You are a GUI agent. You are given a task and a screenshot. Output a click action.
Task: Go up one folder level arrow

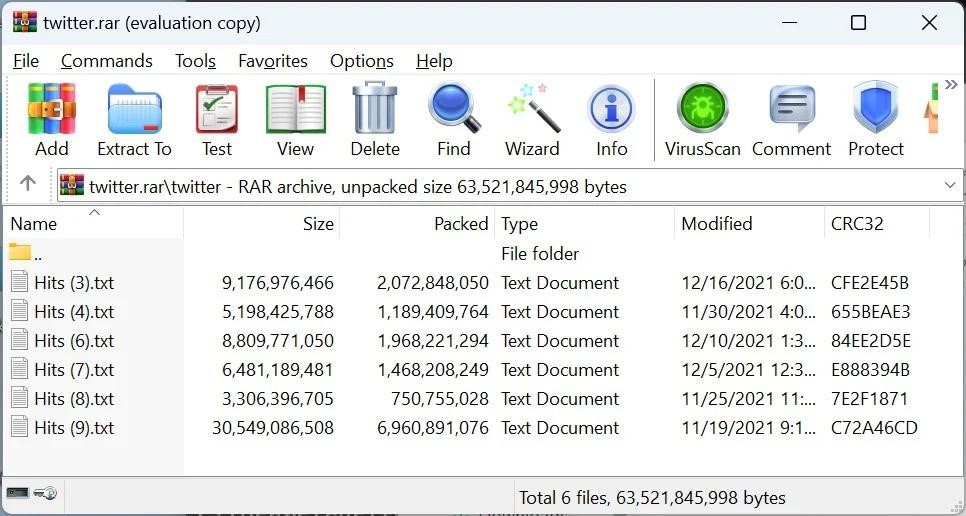pyautogui.click(x=28, y=184)
